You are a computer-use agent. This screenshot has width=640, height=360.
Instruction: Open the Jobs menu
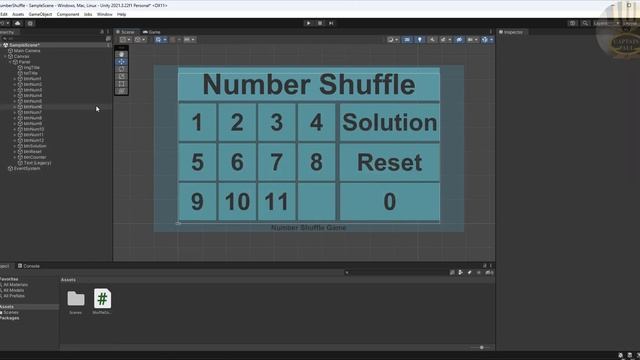(88, 14)
